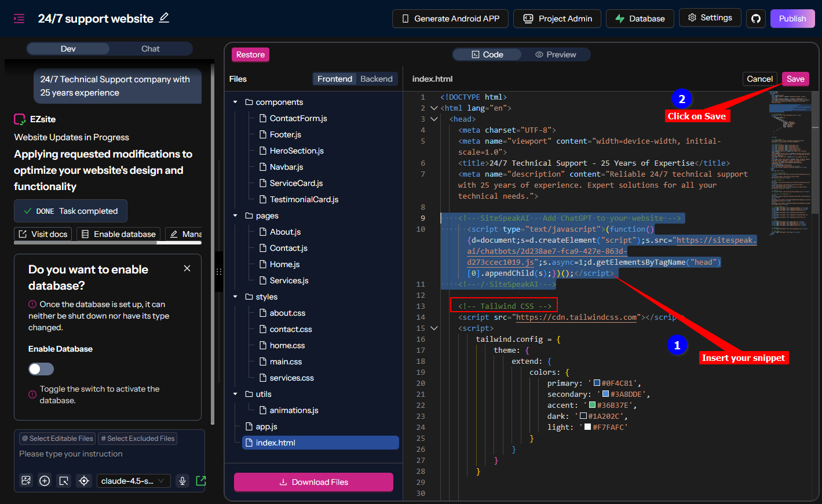Click the Save button
The height and width of the screenshot is (504, 822).
point(795,79)
